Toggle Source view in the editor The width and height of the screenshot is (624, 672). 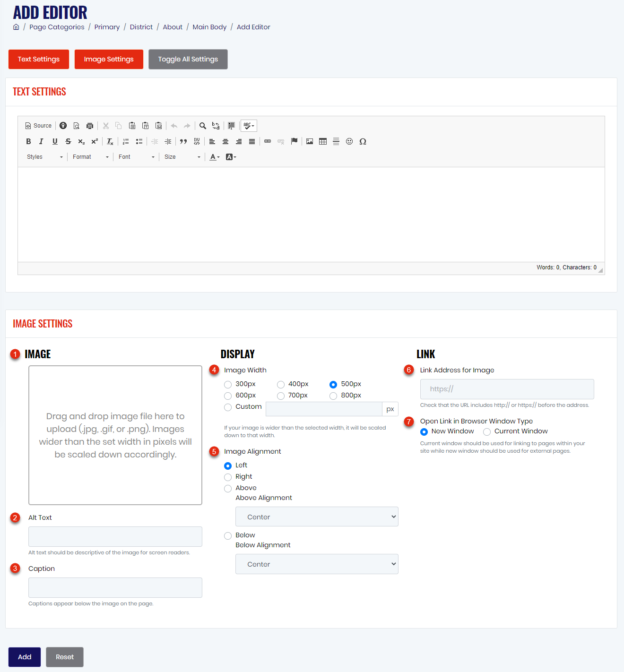(38, 126)
